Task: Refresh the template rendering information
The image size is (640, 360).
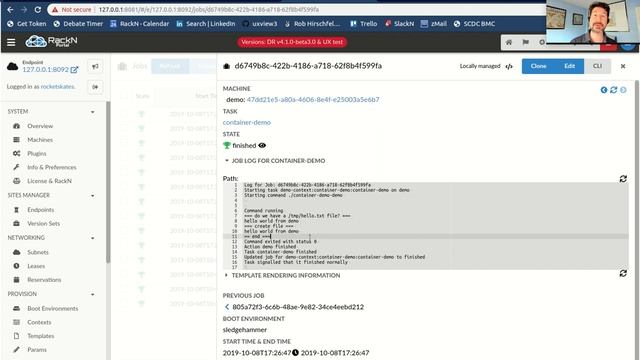Action: (x=623, y=273)
